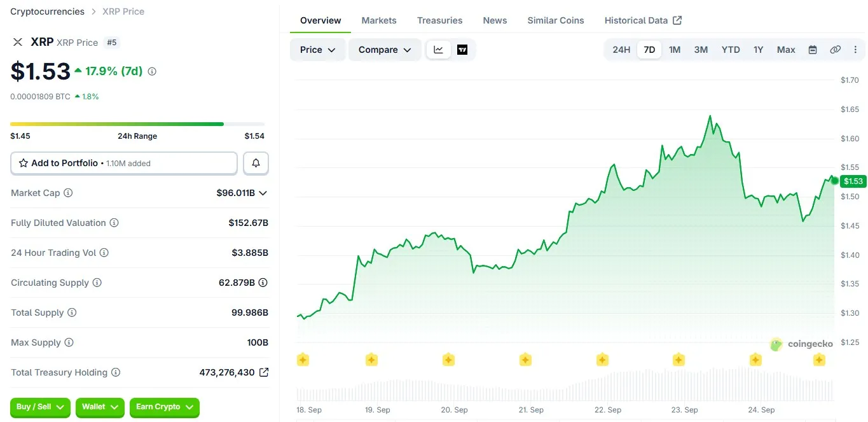868x422 pixels.
Task: Expand Market Cap chevron
Action: [x=263, y=193]
